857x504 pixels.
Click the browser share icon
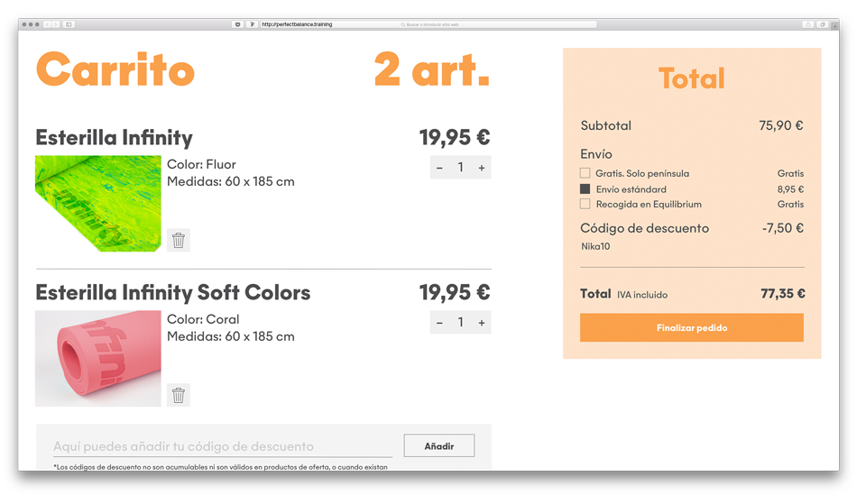[x=807, y=24]
